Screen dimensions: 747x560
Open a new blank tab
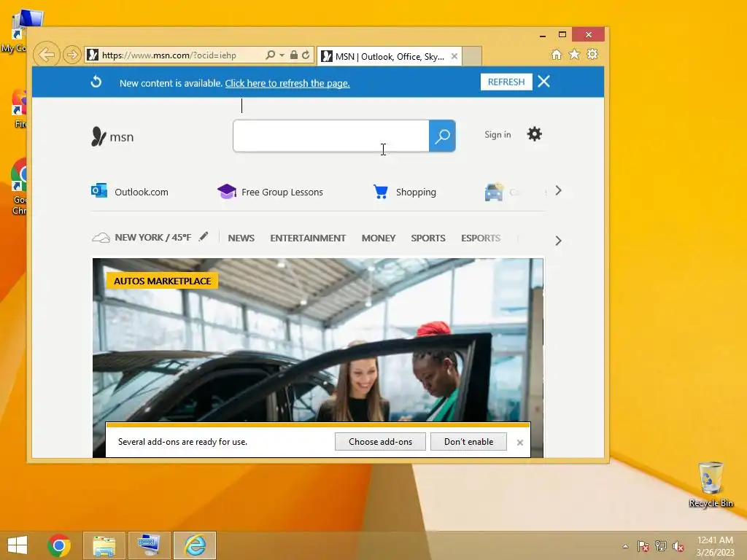[472, 56]
